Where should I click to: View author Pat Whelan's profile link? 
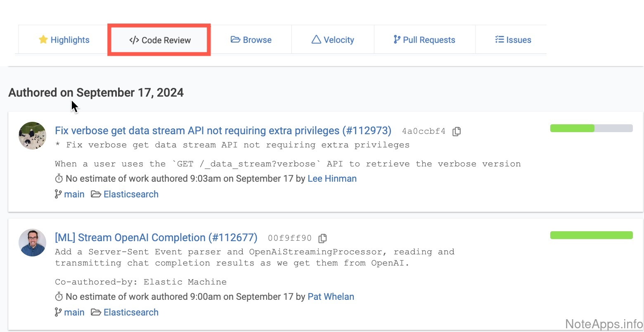[331, 297]
